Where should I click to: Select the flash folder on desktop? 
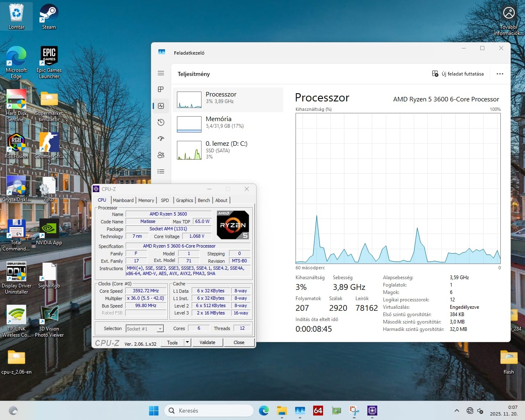509,362
